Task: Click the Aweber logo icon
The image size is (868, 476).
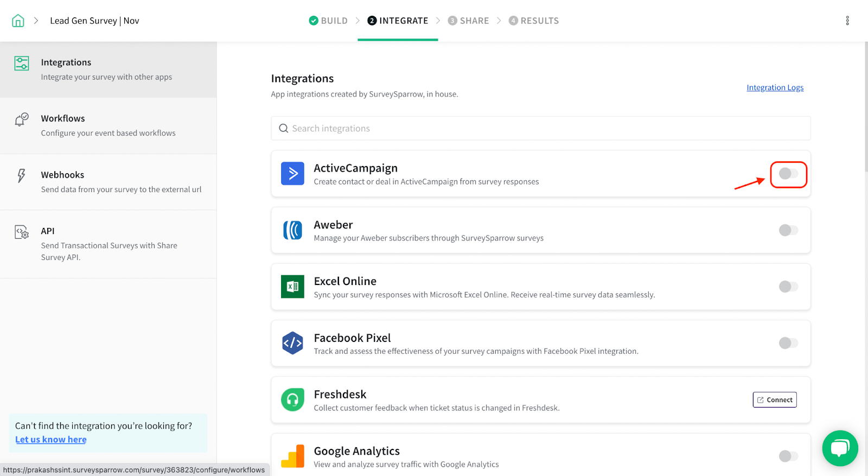Action: [x=292, y=230]
